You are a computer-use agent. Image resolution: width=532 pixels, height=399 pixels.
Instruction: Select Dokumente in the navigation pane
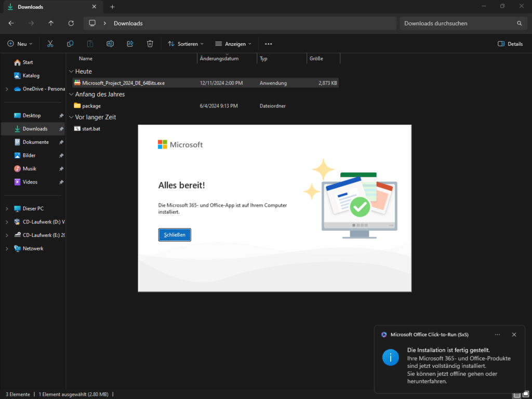(35, 142)
